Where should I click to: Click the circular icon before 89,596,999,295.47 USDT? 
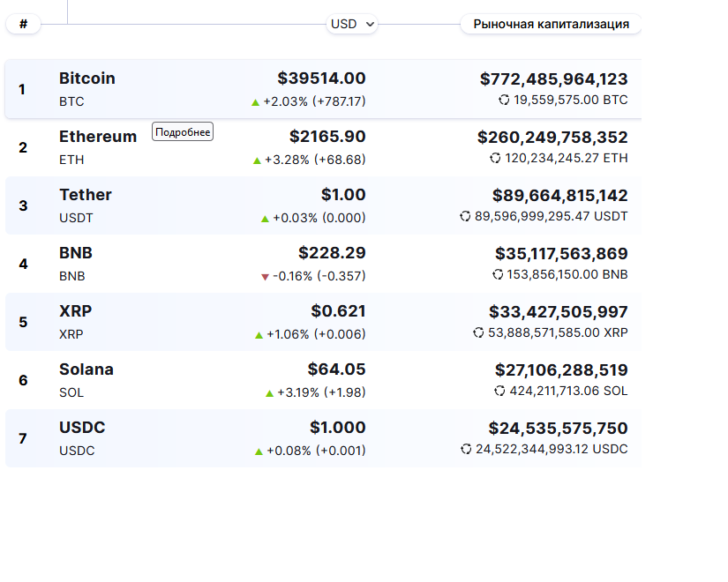[x=465, y=217]
